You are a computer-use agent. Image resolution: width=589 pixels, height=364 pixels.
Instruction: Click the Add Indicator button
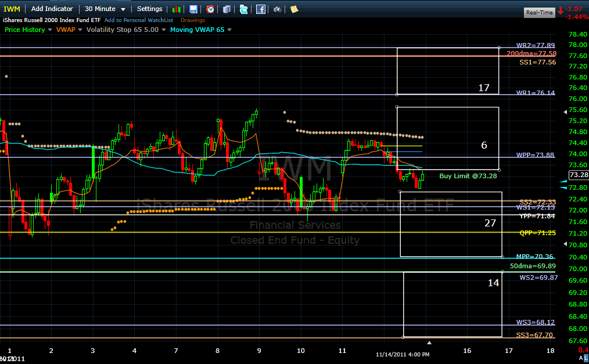(x=52, y=9)
